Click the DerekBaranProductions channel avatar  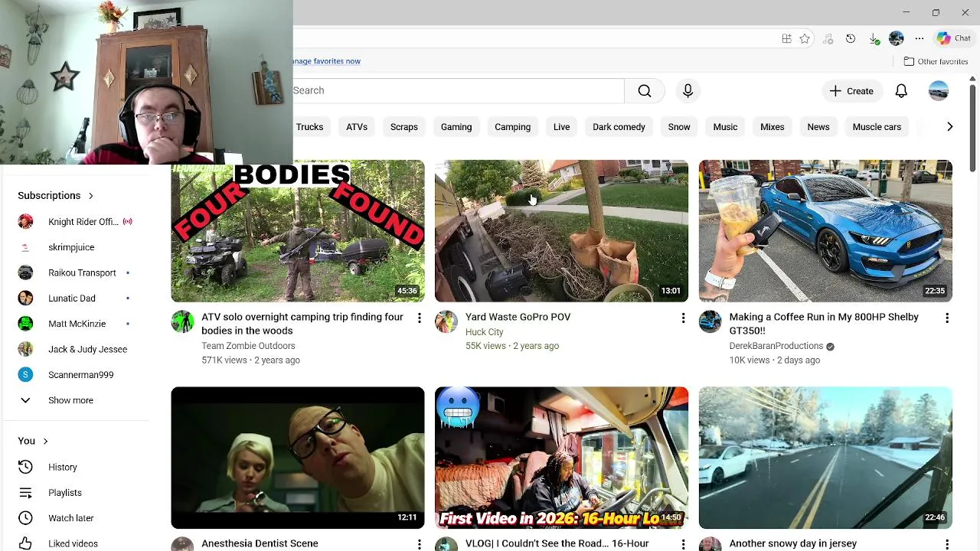click(x=710, y=321)
